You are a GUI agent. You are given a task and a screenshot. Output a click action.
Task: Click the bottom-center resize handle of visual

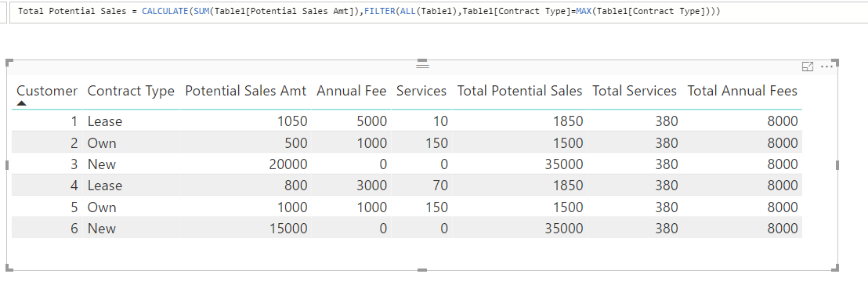(x=422, y=270)
